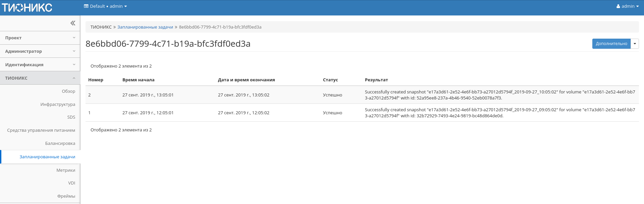Click Запланированные задачи breadcrumb link

click(x=145, y=27)
